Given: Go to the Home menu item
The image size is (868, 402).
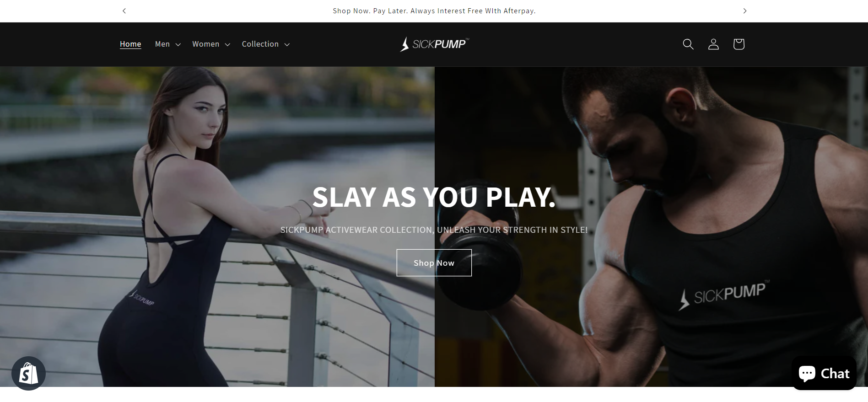Looking at the screenshot, I should 130,44.
